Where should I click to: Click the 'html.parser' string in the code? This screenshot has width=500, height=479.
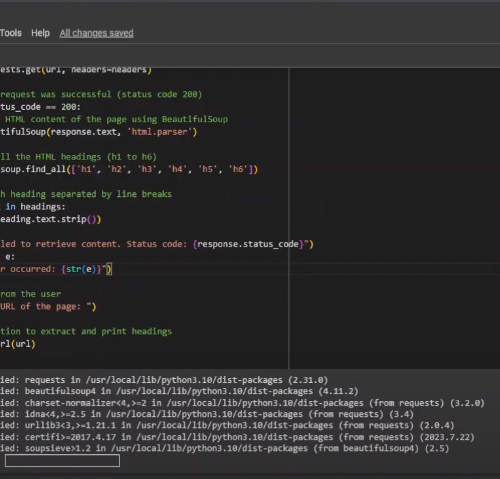(x=159, y=132)
